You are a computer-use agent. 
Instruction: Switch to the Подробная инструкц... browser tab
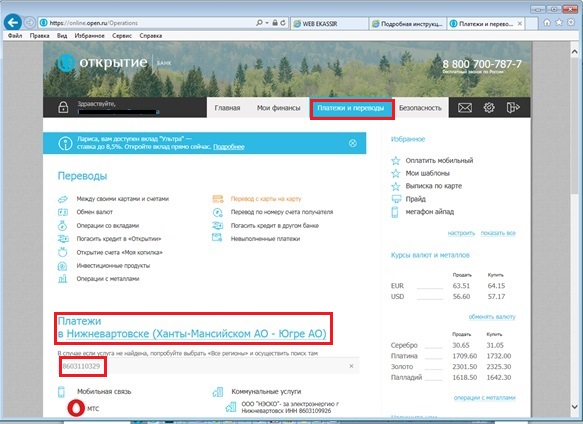click(408, 23)
